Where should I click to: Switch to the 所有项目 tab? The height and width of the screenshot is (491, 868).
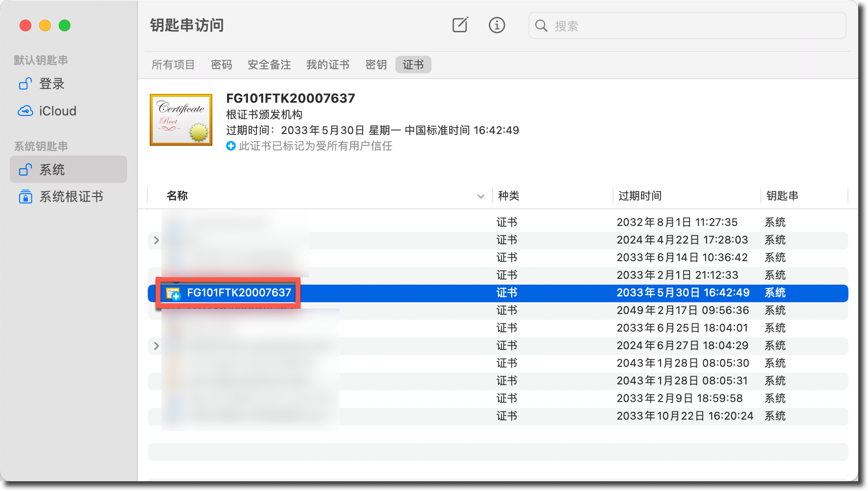point(173,65)
